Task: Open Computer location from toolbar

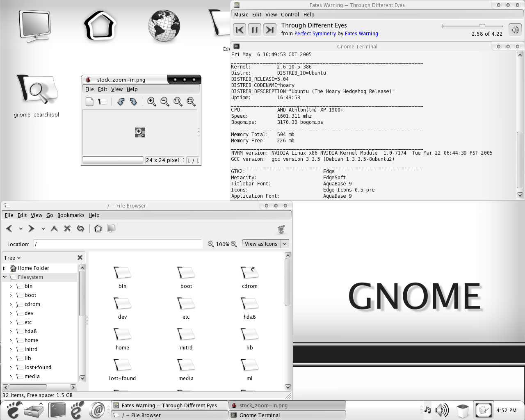Action: [111, 228]
